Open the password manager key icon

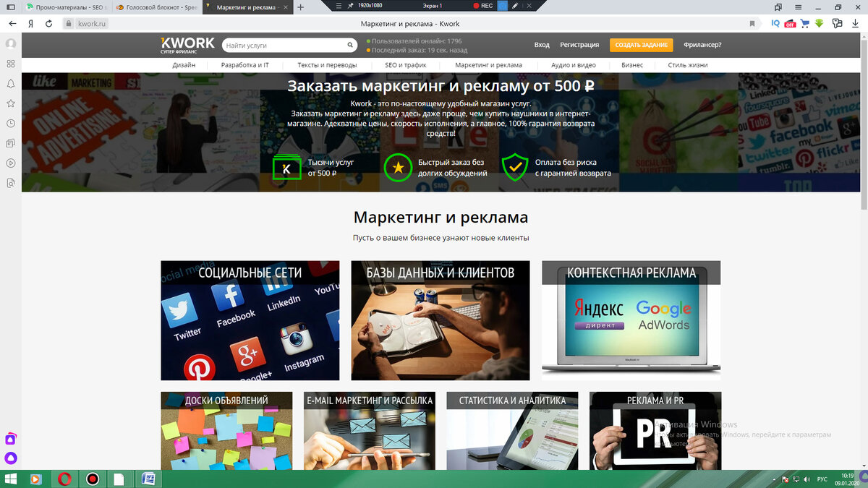(838, 23)
